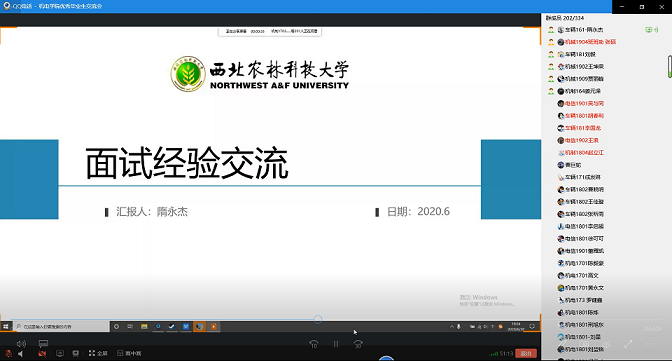Expand the player with the diagonal arrows icon

(x=628, y=344)
